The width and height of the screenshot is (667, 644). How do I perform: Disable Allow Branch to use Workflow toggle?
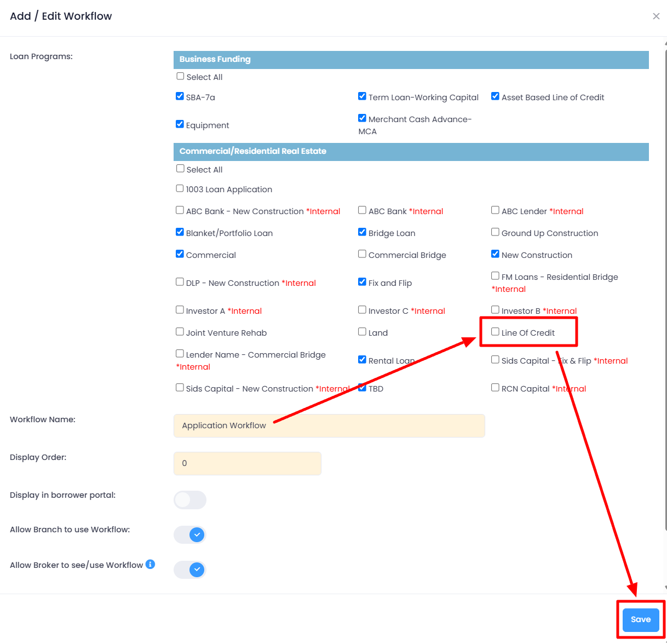190,534
